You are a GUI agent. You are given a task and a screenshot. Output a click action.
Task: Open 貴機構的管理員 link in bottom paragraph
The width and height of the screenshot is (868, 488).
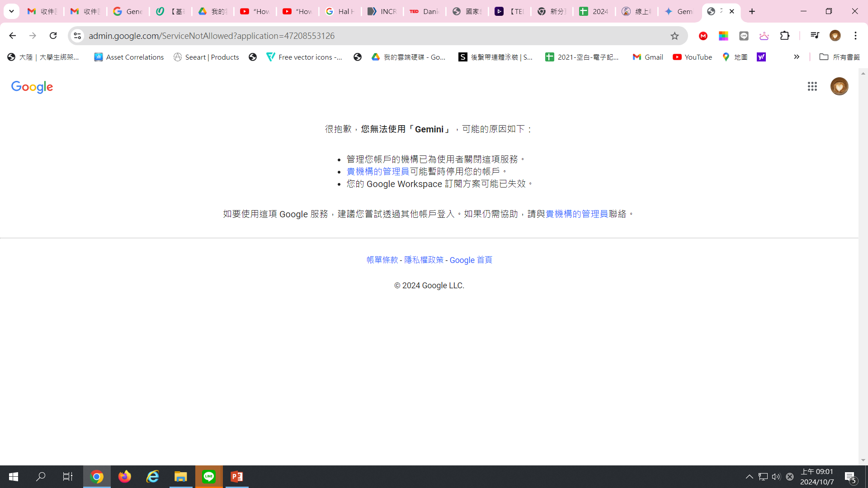point(576,214)
